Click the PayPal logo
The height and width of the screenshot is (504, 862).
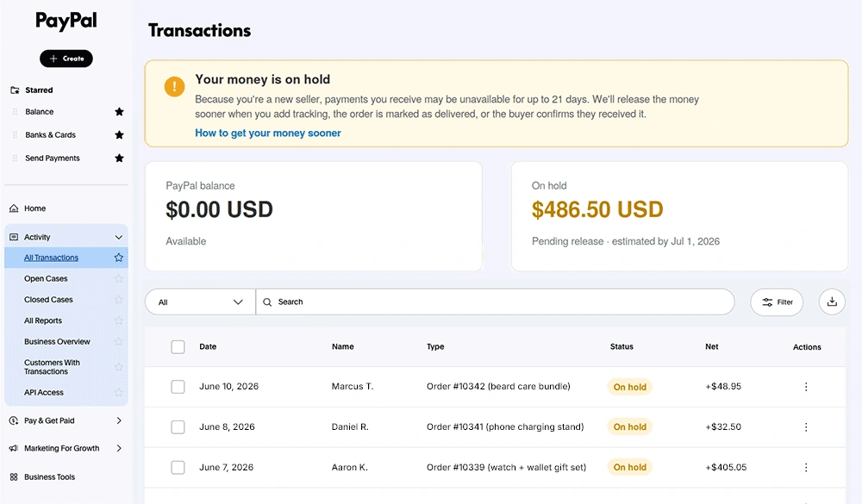[66, 21]
